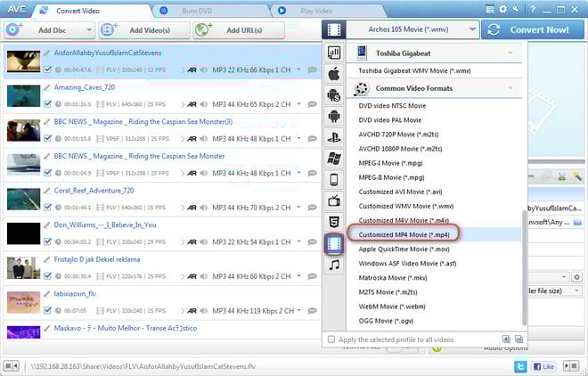Uncheck the AisforAllahbyYusufIslamCatStevens video
The width and height of the screenshot is (588, 376).
pos(47,69)
